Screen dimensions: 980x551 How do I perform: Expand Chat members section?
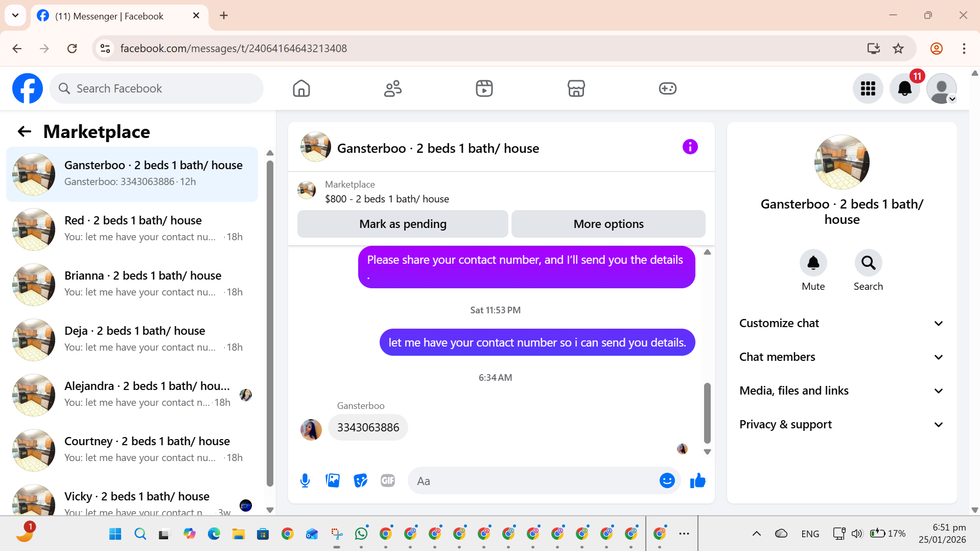coord(842,357)
